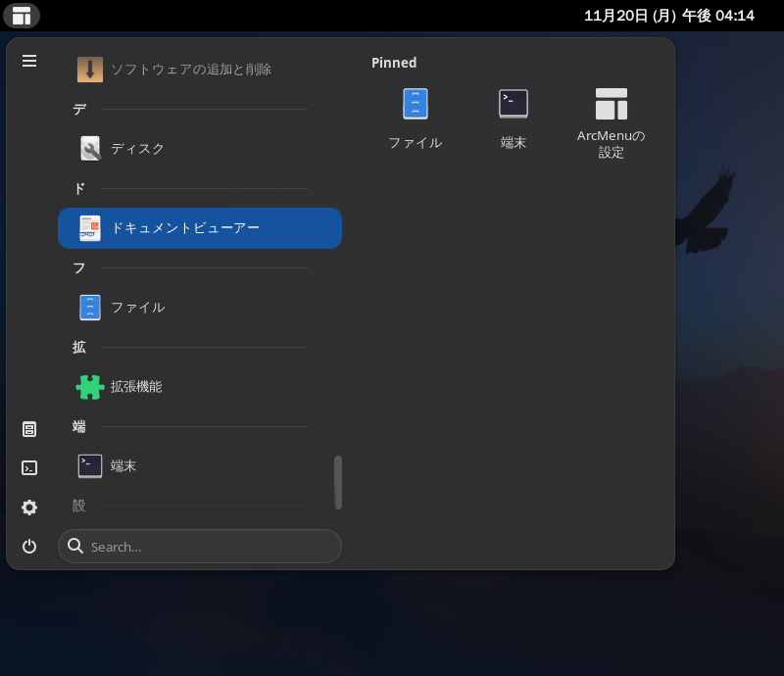This screenshot has height=676, width=784.
Task: Focus the Search... input field
Action: click(200, 547)
